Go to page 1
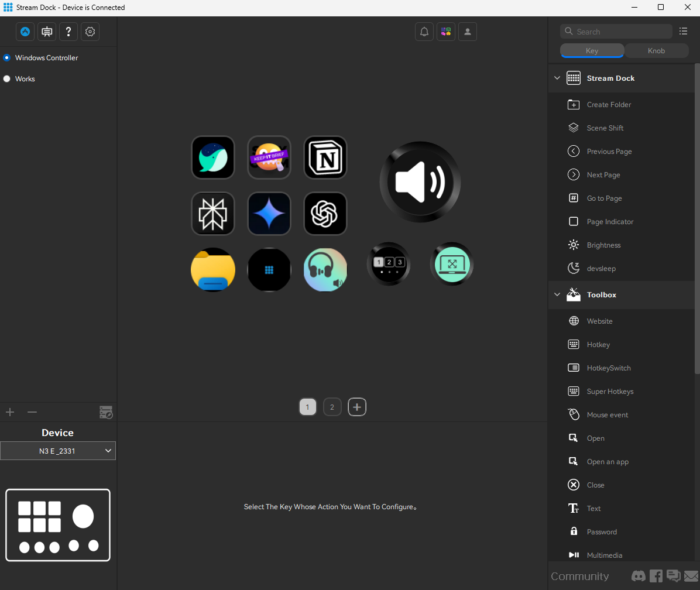700x590 pixels. click(x=308, y=407)
